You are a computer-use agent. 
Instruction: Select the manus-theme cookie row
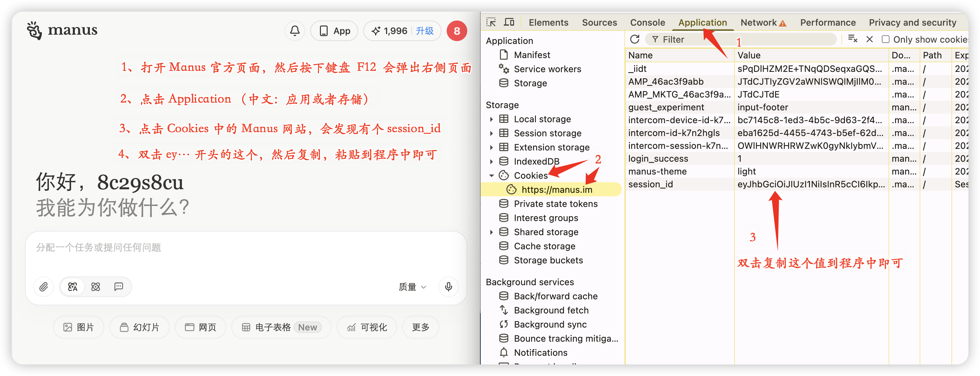click(797, 171)
